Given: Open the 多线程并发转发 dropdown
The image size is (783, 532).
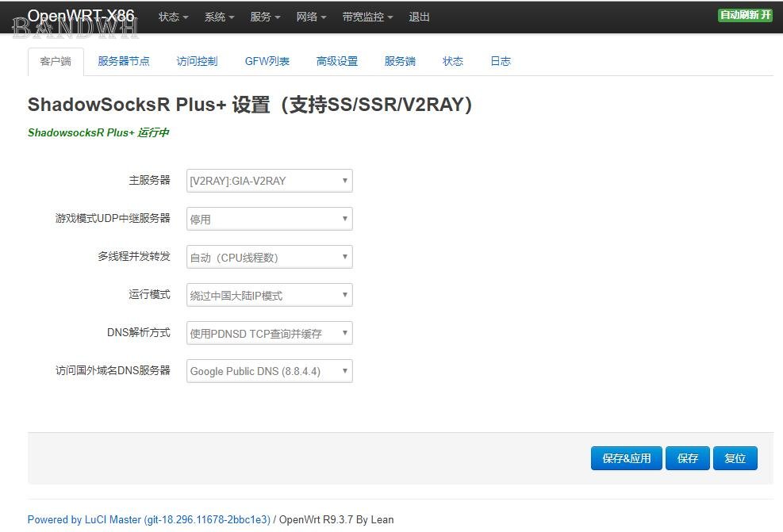Looking at the screenshot, I should point(270,257).
